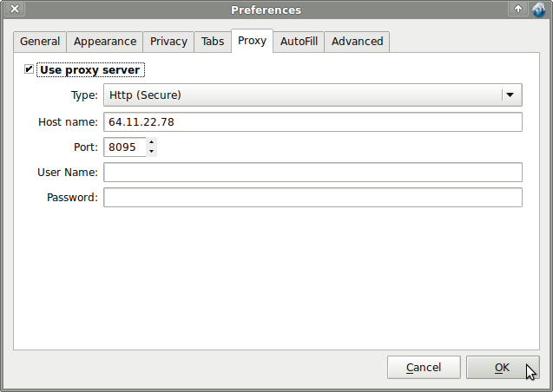Click the Password field
This screenshot has width=553, height=392.
[x=313, y=197]
